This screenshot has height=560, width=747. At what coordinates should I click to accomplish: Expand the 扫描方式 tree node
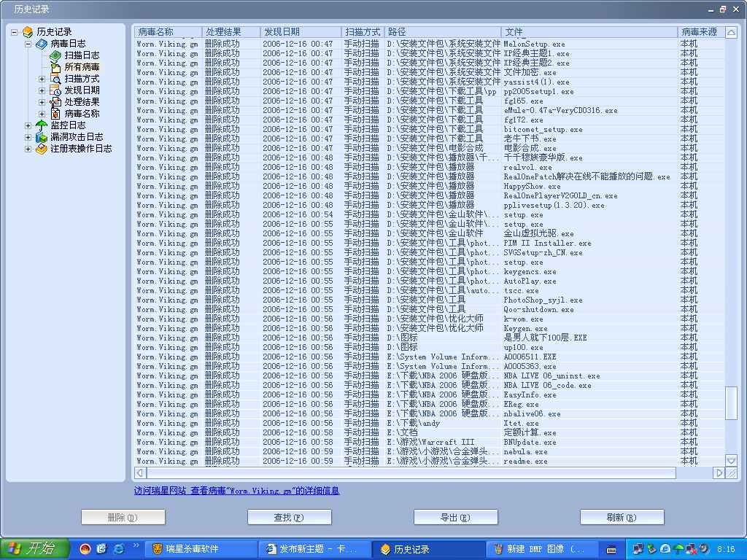42,79
